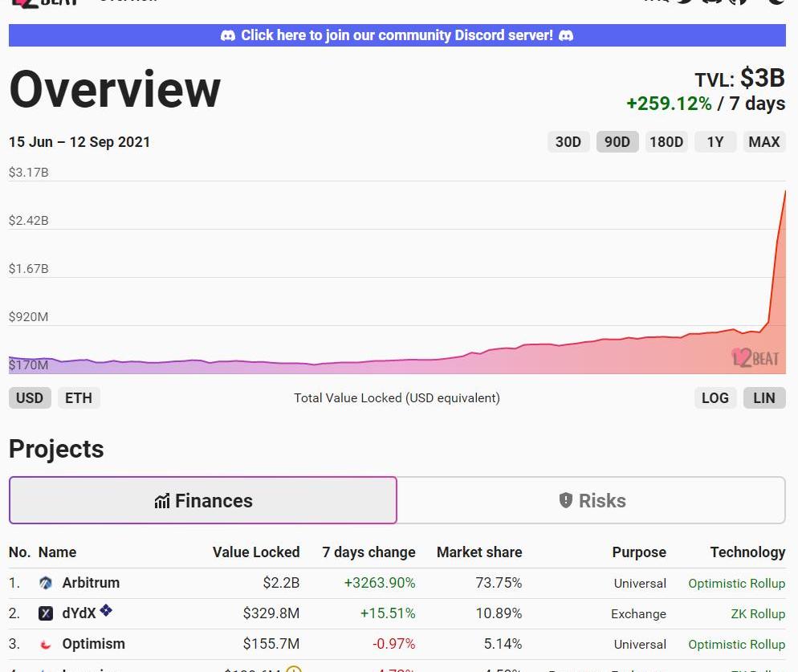The width and height of the screenshot is (798, 672).
Task: Click the Projects section heading
Action: point(56,449)
